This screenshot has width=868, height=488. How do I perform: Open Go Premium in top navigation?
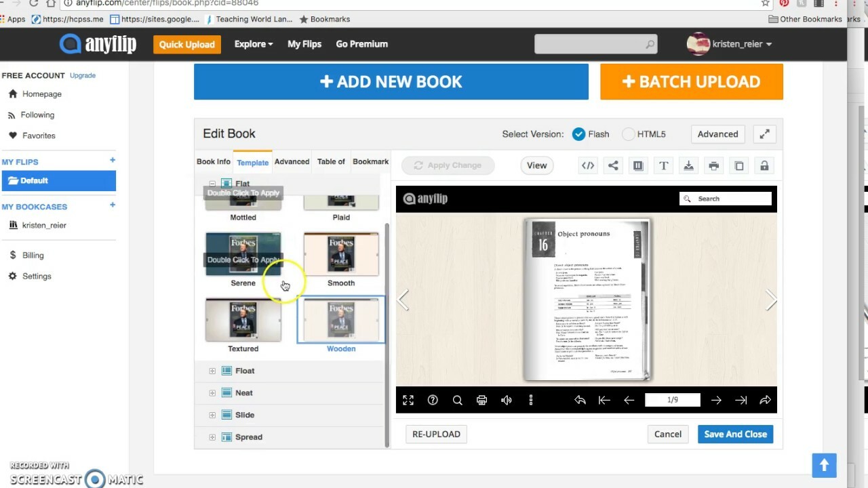pos(362,44)
